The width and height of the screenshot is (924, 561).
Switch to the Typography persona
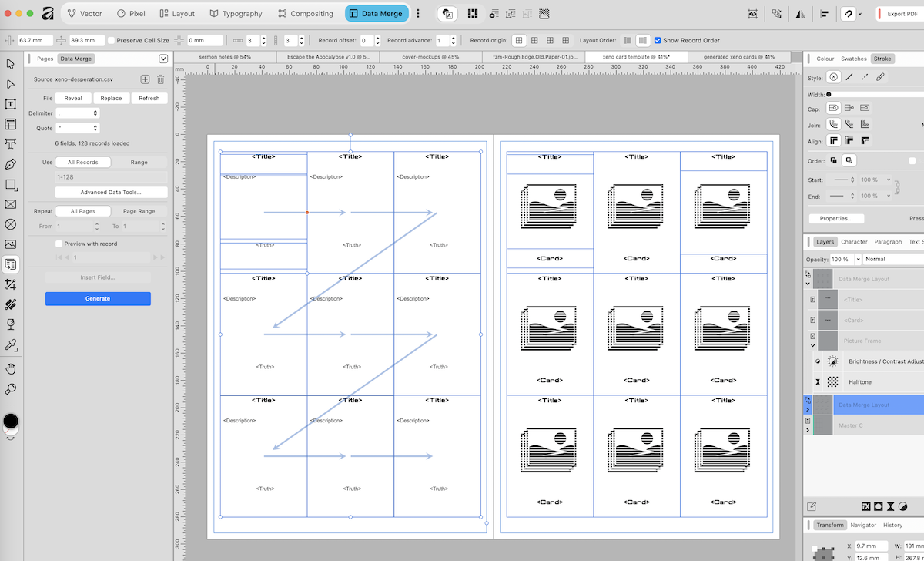pyautogui.click(x=236, y=13)
